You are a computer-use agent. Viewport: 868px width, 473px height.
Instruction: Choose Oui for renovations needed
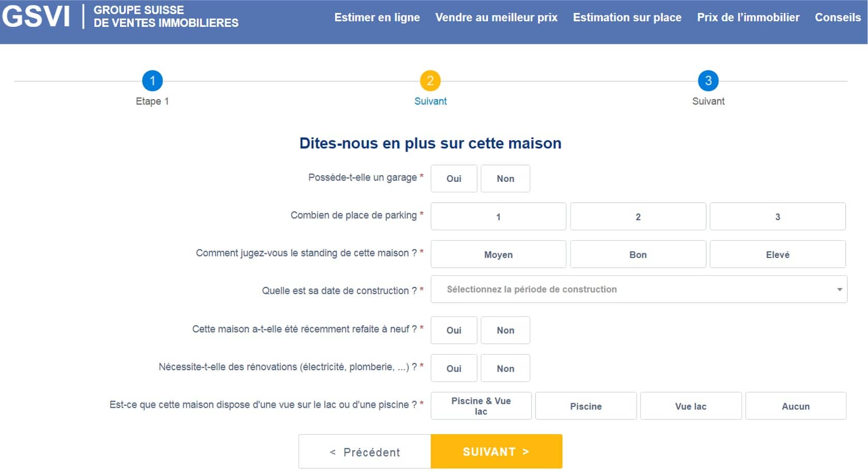(x=454, y=368)
